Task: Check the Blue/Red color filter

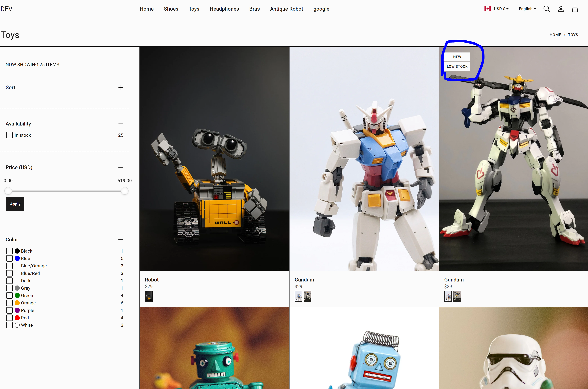Action: point(9,273)
